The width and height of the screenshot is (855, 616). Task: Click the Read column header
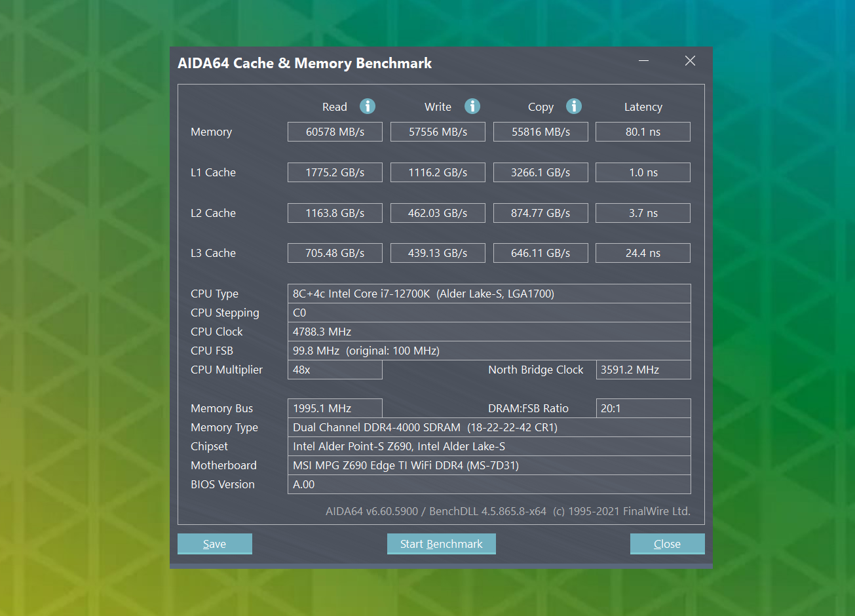click(335, 107)
